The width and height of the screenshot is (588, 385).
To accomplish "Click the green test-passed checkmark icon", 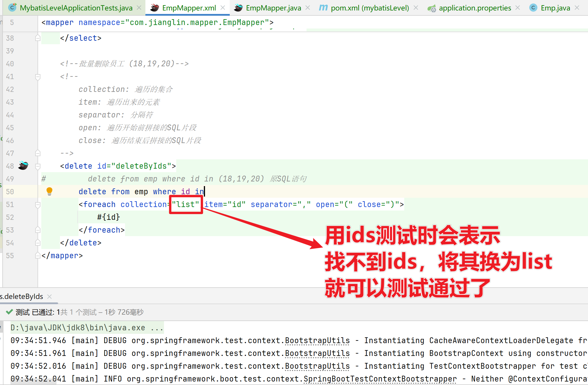I will coord(9,312).
